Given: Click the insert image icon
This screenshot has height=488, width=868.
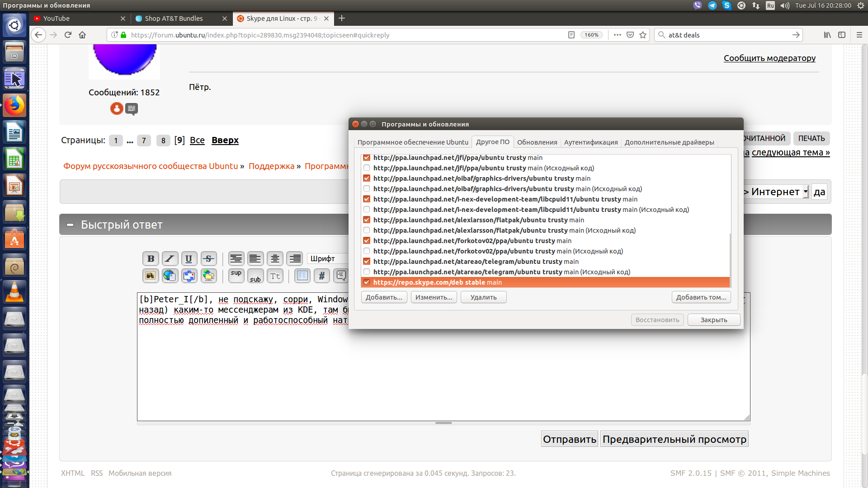Looking at the screenshot, I should 151,276.
